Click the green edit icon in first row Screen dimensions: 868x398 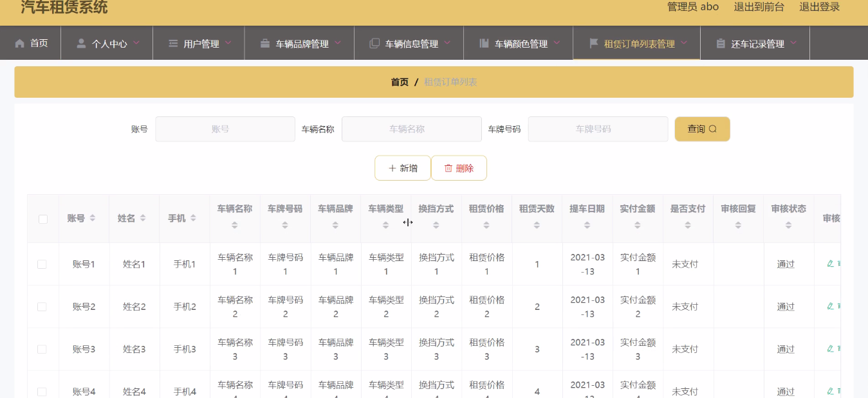(x=830, y=264)
